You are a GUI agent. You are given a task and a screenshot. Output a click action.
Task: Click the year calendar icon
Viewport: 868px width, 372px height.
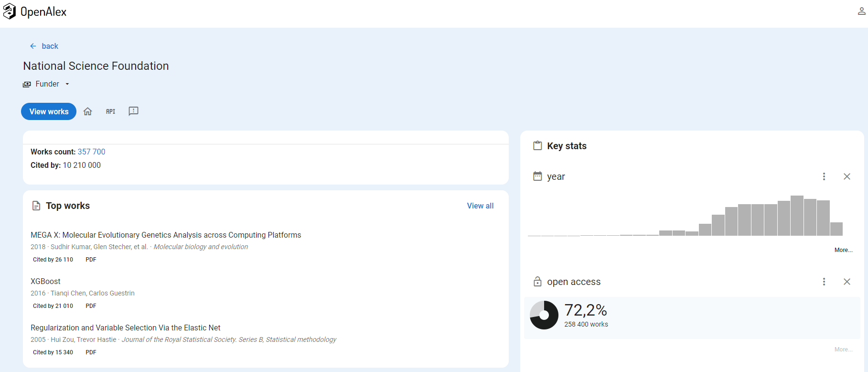(x=537, y=176)
